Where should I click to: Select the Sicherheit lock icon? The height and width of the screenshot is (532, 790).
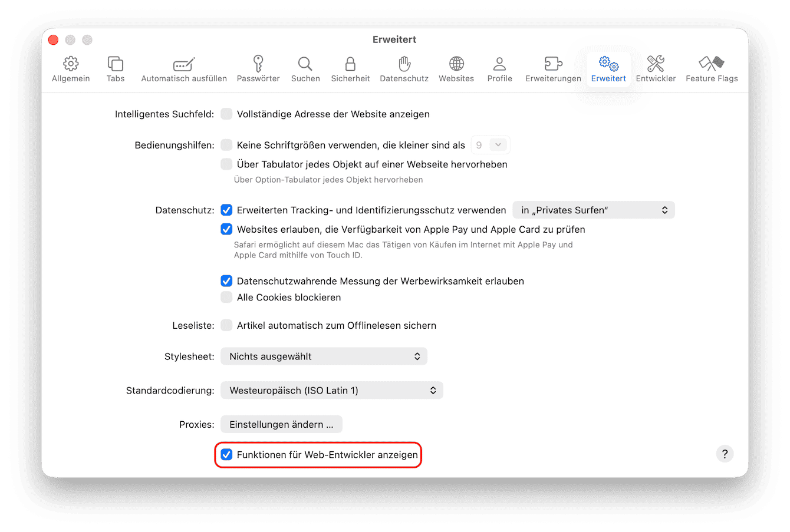350,69
